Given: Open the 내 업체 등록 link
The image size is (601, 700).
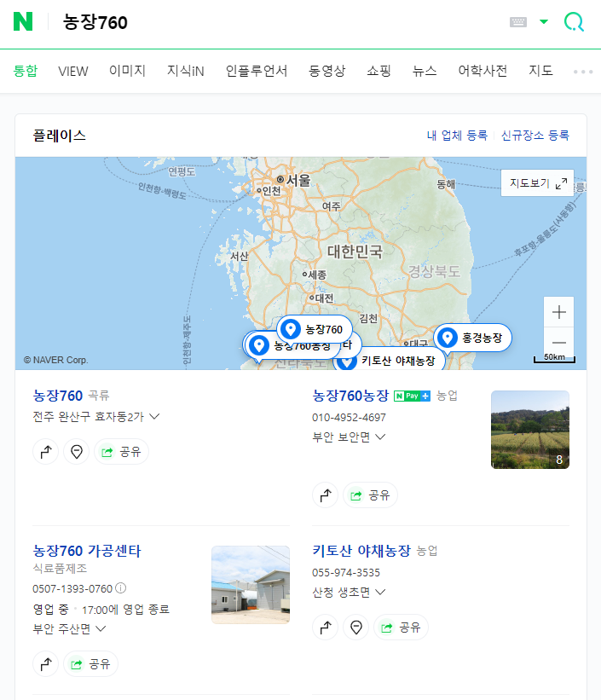Looking at the screenshot, I should 457,136.
